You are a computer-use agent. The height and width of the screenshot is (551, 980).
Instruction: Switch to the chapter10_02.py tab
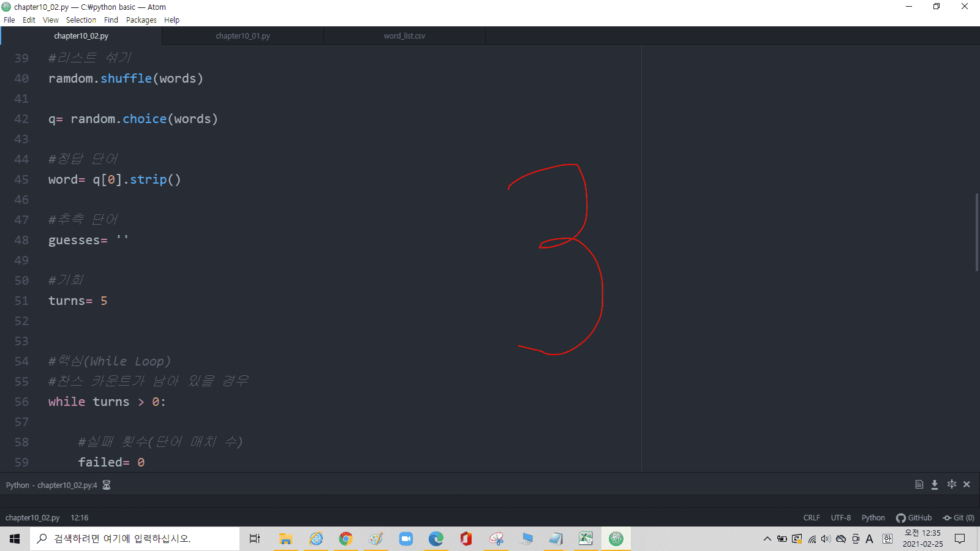(x=81, y=36)
